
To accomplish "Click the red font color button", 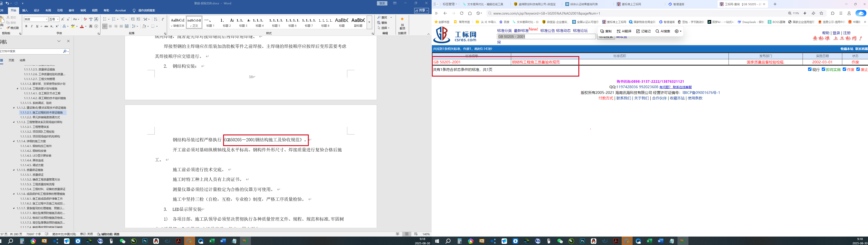I will [82, 26].
